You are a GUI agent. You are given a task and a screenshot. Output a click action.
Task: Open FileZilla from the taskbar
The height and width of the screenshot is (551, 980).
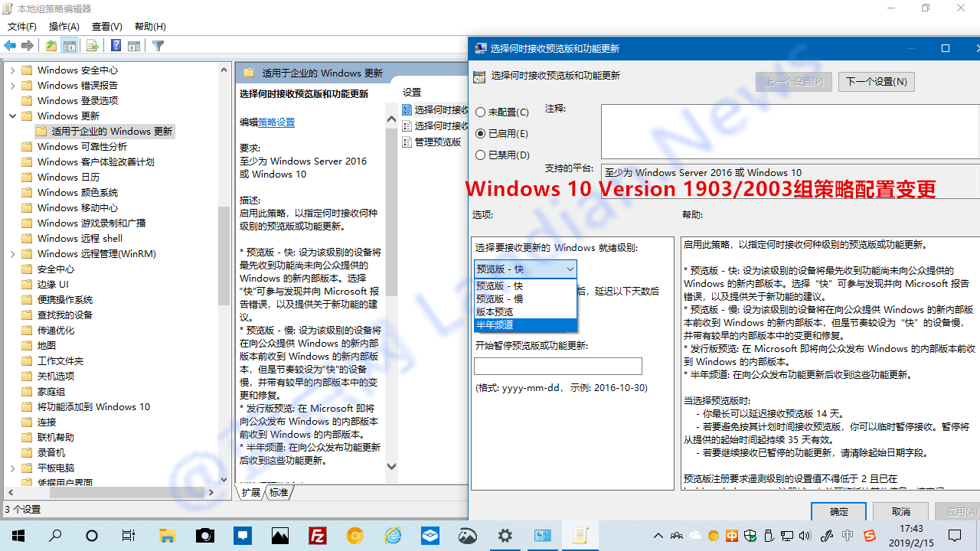pyautogui.click(x=318, y=536)
